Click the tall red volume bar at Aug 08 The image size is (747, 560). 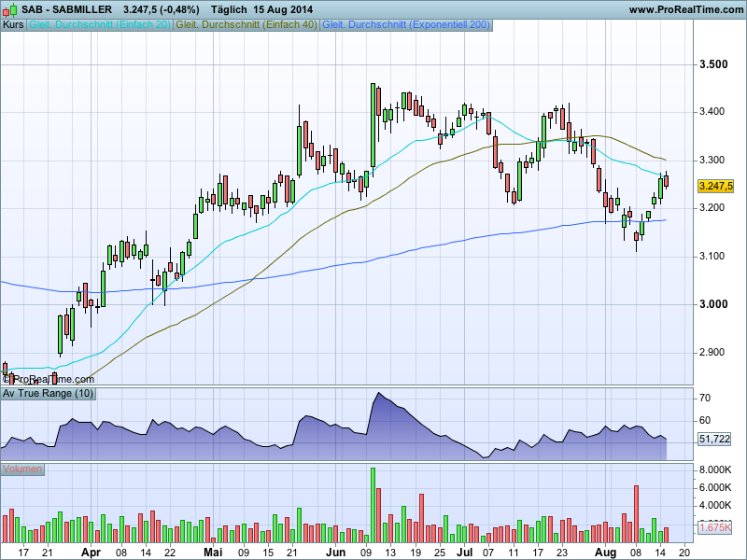coord(636,514)
